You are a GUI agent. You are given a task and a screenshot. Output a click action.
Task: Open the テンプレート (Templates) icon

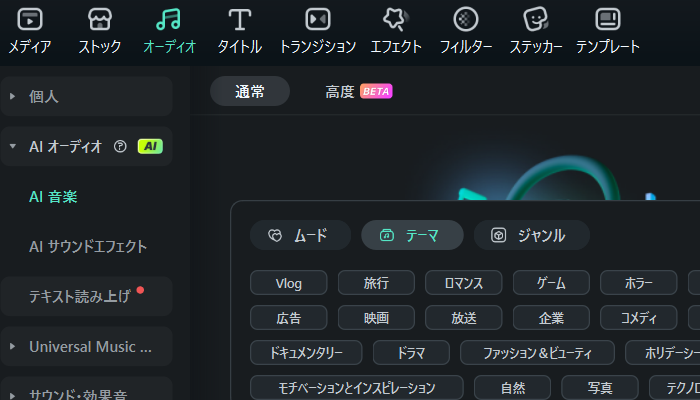click(x=608, y=20)
